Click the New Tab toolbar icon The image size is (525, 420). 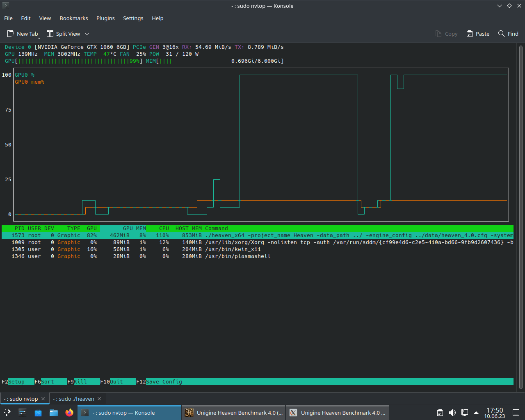pyautogui.click(x=11, y=34)
